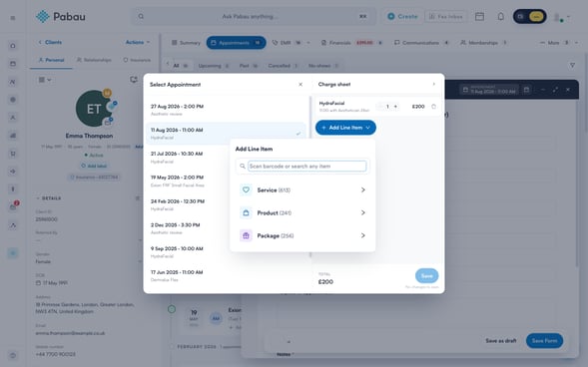Click the £200 price of HydraFacial
Screen dimensions: 588x367
(x=418, y=107)
